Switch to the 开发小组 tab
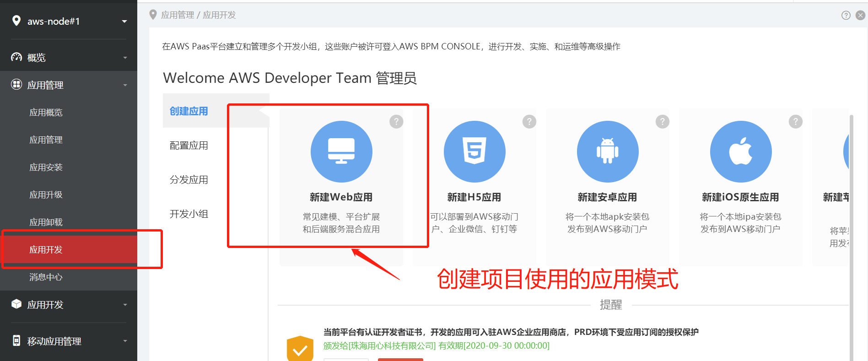This screenshot has width=868, height=361. pyautogui.click(x=189, y=214)
